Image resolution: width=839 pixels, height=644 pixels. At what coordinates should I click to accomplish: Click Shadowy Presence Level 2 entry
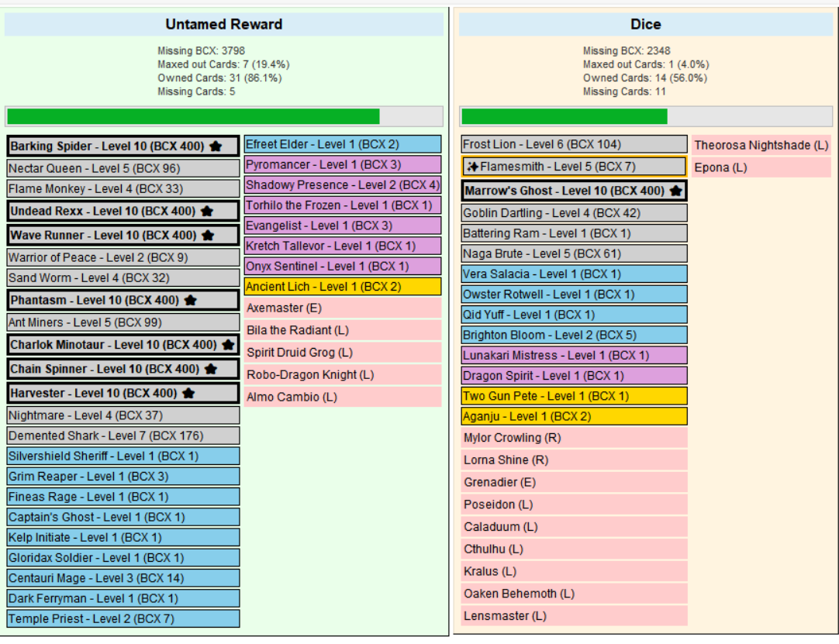point(343,184)
